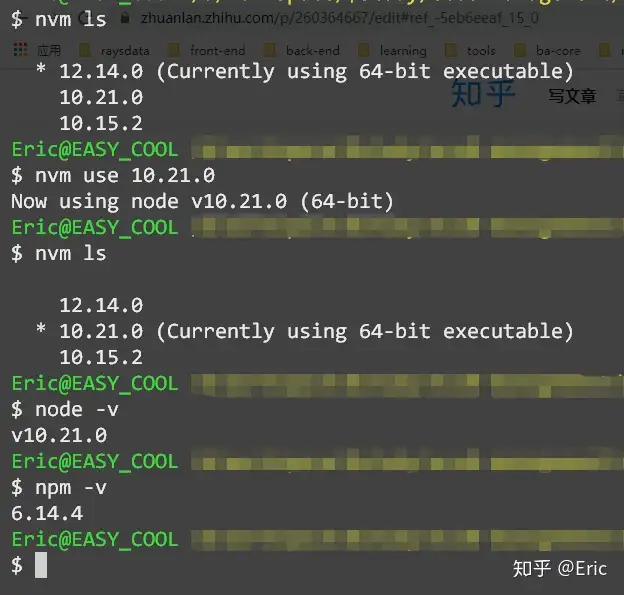Open the back-end bookmark folder icon
The image size is (624, 595).
269,50
